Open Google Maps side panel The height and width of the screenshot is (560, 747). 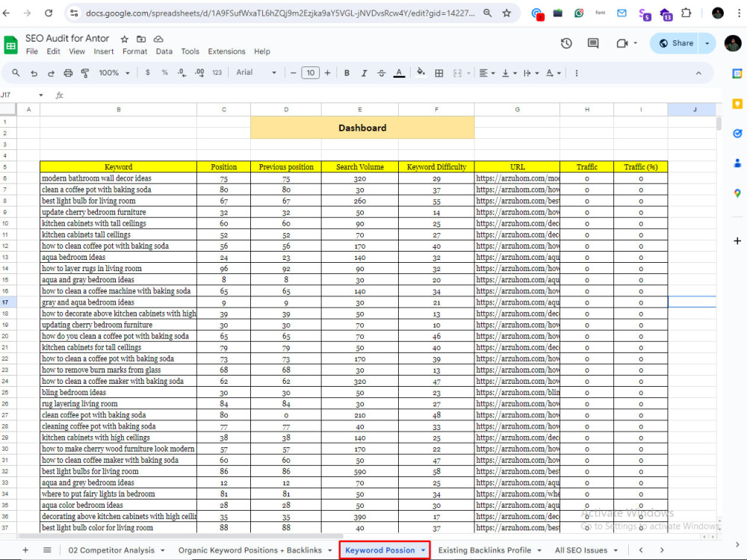pyautogui.click(x=737, y=193)
